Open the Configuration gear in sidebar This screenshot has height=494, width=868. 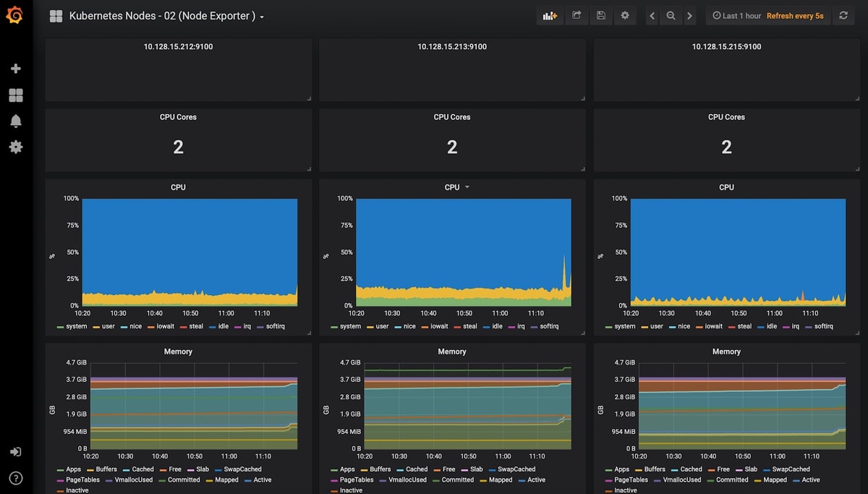tap(16, 147)
